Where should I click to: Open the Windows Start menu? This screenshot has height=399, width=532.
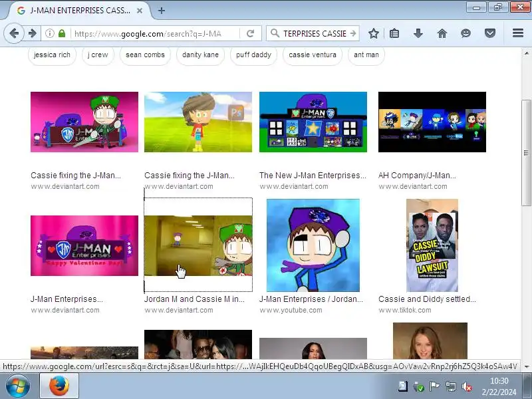click(17, 386)
